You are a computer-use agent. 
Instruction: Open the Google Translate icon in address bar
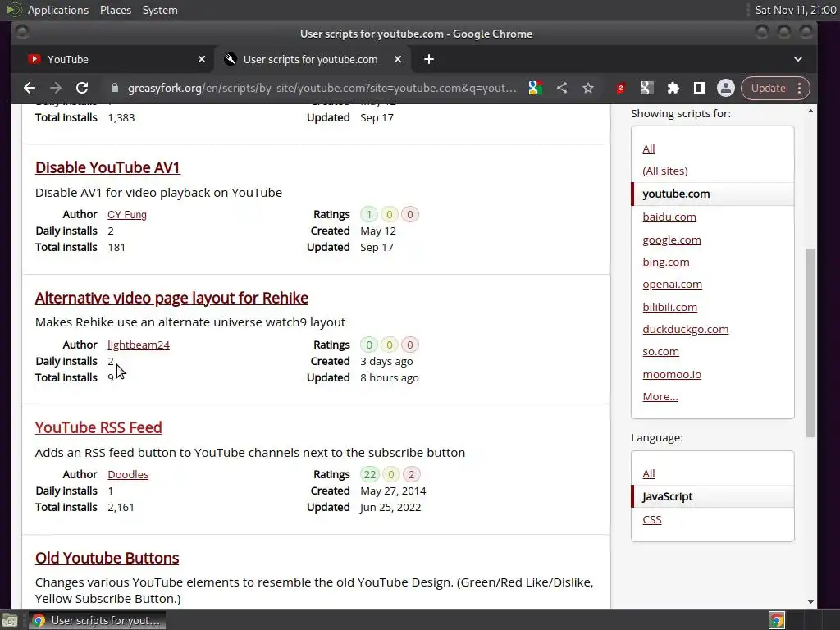point(535,89)
